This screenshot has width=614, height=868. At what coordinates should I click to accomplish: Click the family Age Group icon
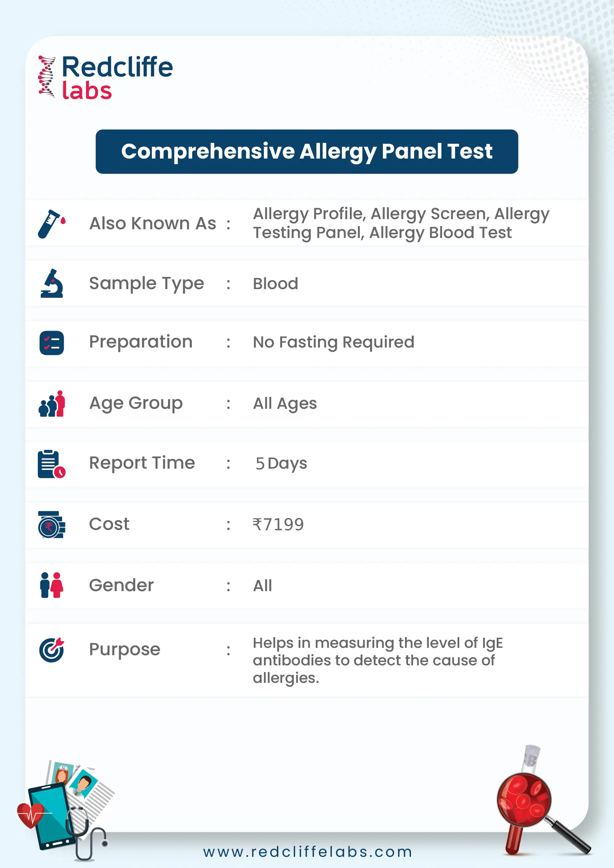(x=52, y=404)
